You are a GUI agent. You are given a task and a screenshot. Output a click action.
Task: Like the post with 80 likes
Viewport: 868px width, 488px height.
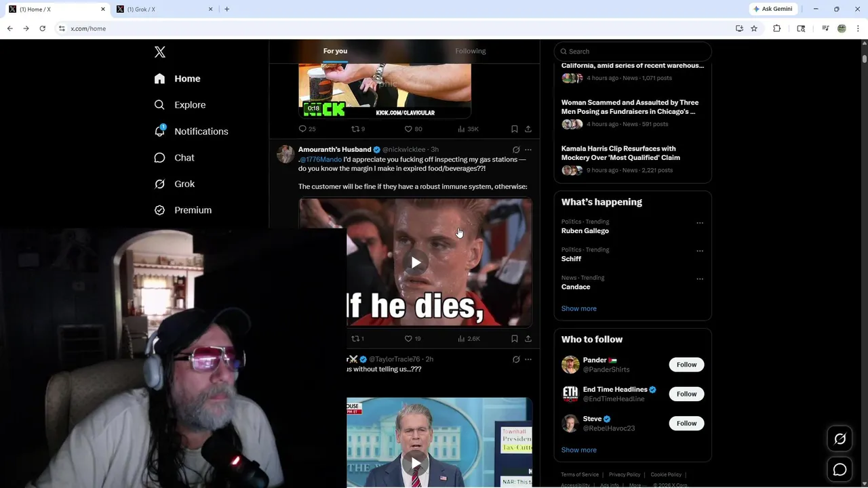[413, 129]
